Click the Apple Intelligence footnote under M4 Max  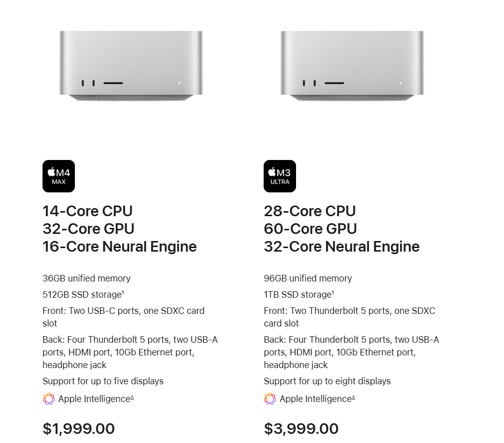pos(132,397)
